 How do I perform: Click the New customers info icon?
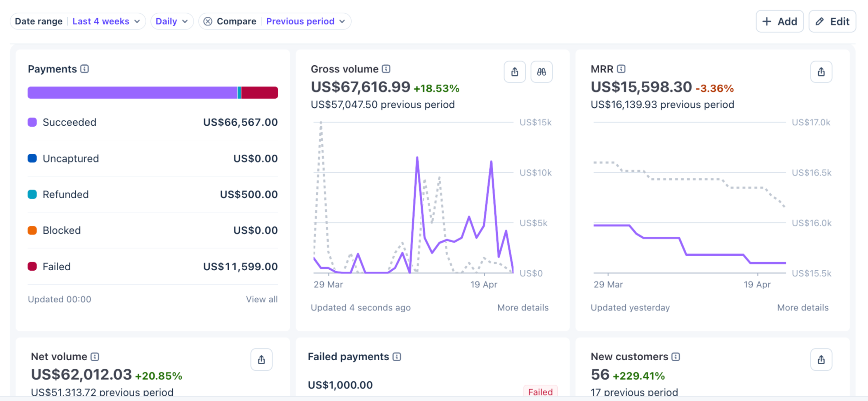click(675, 357)
